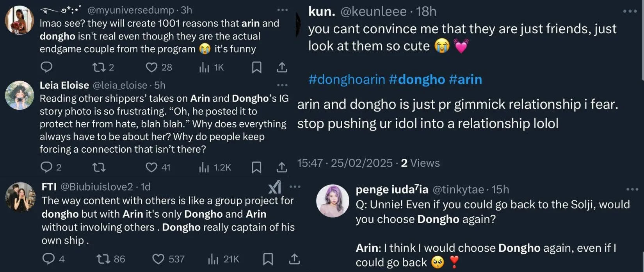Expand more menu on penge iuda7ia tweet

(x=632, y=190)
